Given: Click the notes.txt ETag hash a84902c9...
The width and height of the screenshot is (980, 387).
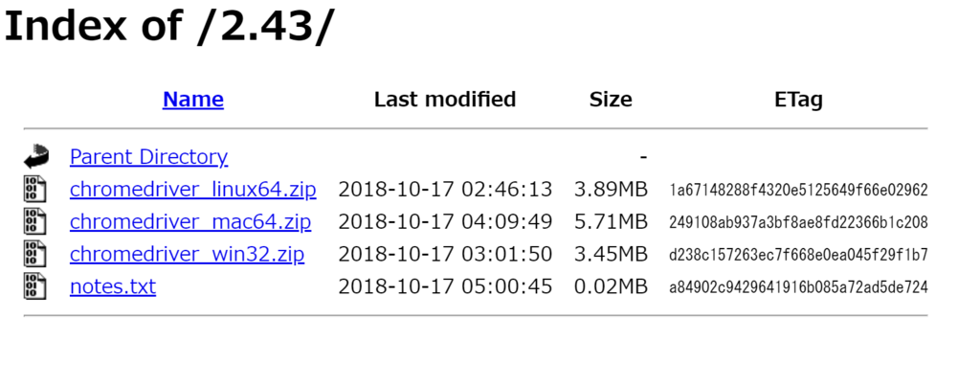Looking at the screenshot, I should pos(798,287).
